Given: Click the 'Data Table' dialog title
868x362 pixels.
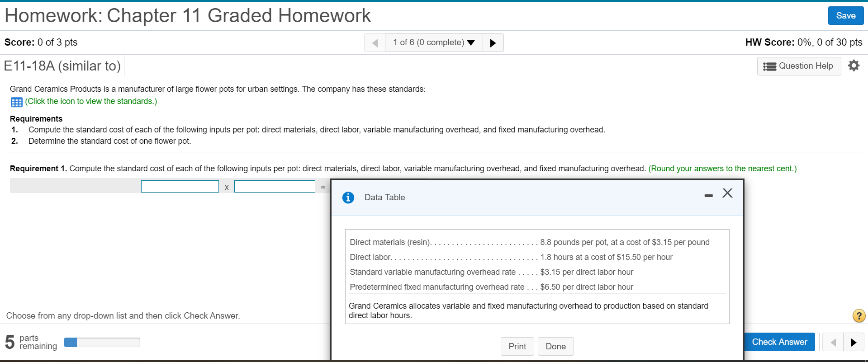Looking at the screenshot, I should pos(385,197).
